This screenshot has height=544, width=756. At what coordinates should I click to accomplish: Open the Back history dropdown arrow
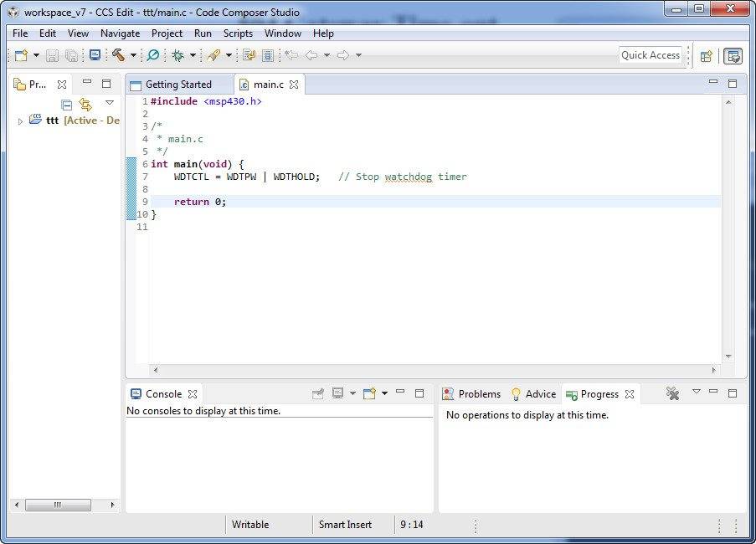pyautogui.click(x=327, y=55)
